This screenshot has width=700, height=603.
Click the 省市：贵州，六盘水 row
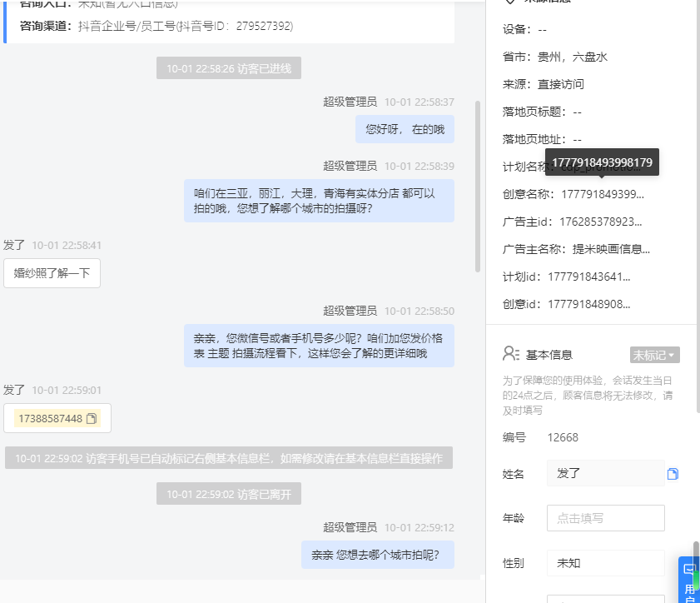coord(555,57)
